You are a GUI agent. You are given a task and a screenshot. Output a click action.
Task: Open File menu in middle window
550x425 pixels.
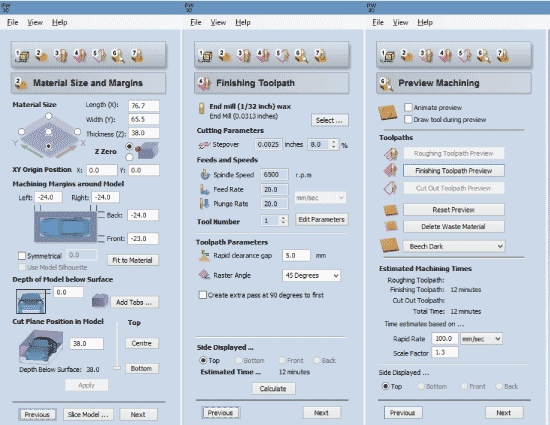pyautogui.click(x=196, y=22)
